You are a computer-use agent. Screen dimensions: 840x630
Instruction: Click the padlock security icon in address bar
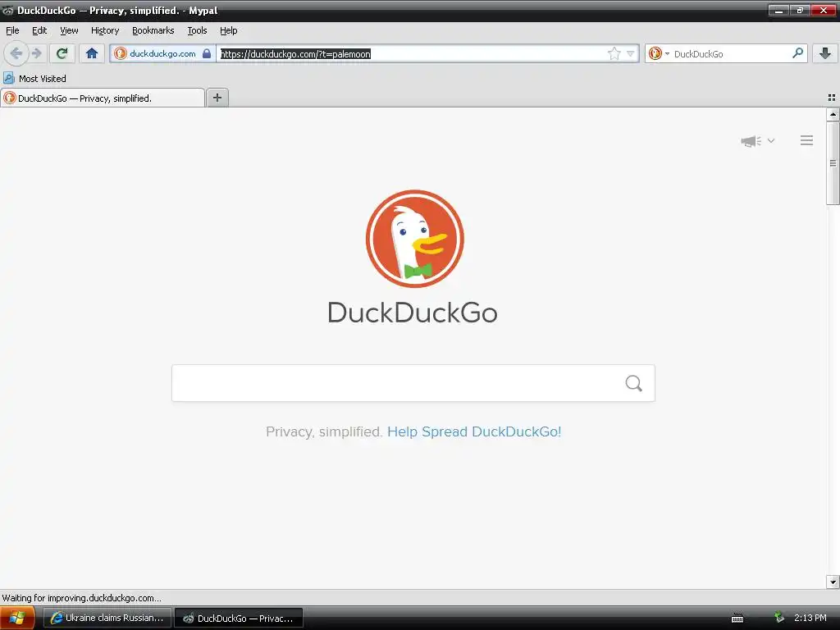(x=207, y=53)
